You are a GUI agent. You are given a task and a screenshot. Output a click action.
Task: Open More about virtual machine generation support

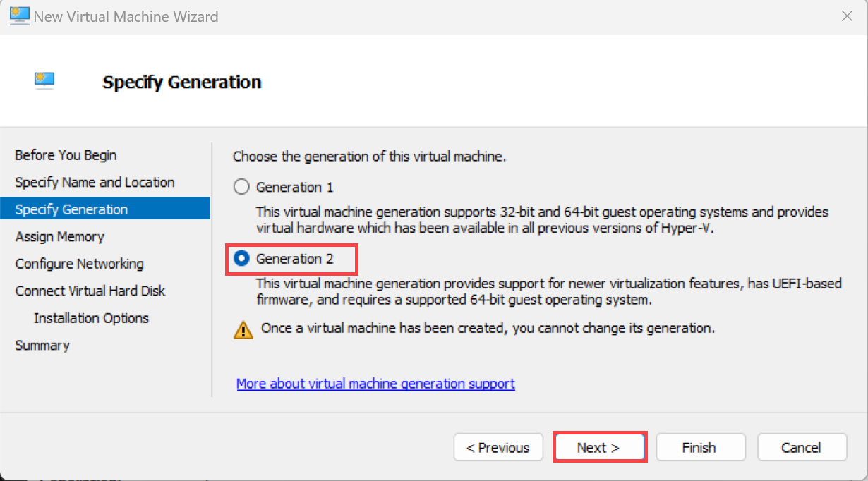coord(375,384)
